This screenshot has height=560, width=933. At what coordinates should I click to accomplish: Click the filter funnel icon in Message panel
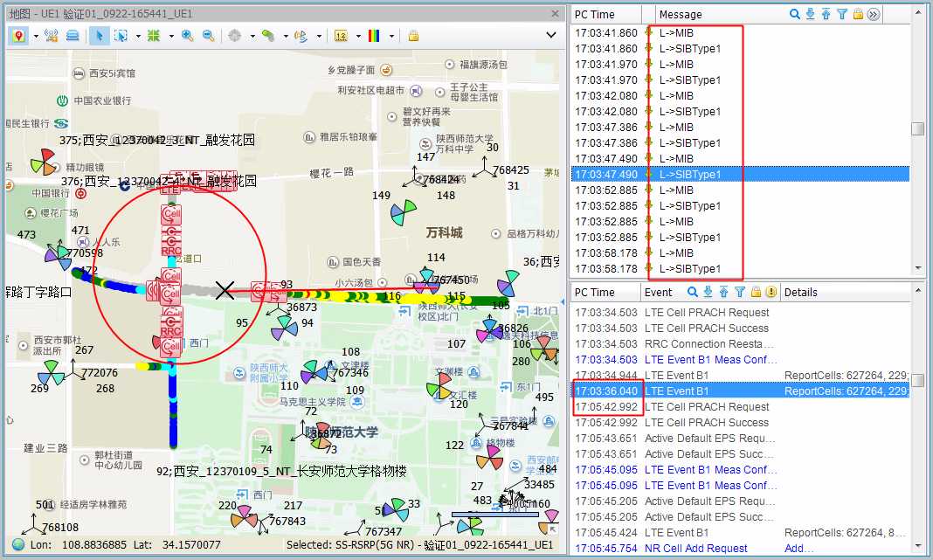(842, 14)
